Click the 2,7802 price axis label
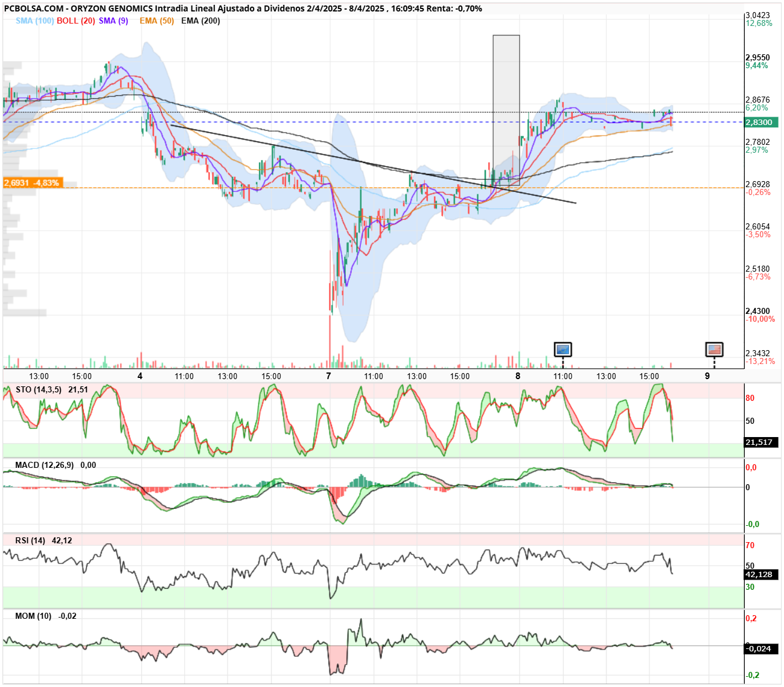Image resolution: width=784 pixels, height=687 pixels. click(757, 142)
